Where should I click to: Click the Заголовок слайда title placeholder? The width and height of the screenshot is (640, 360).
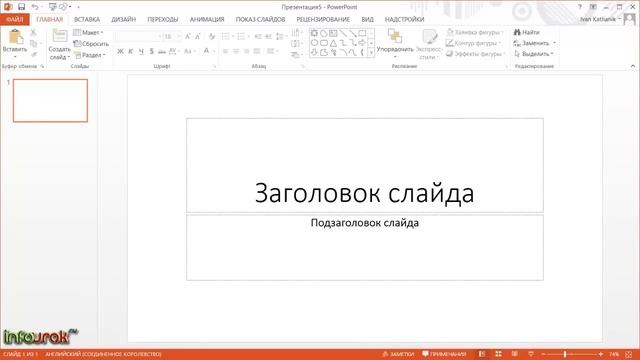click(x=365, y=165)
